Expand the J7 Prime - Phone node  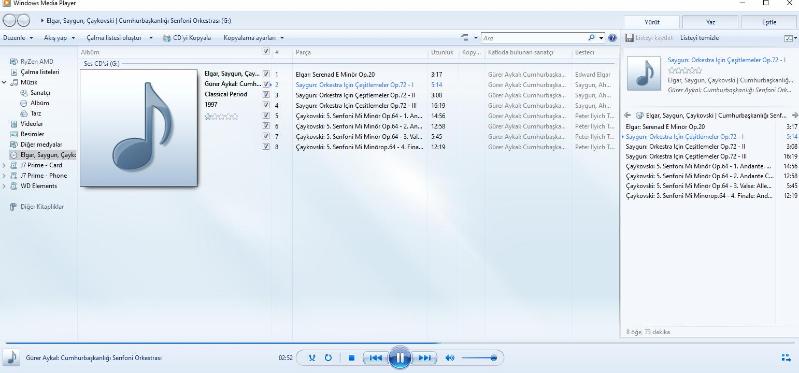pyautogui.click(x=5, y=176)
